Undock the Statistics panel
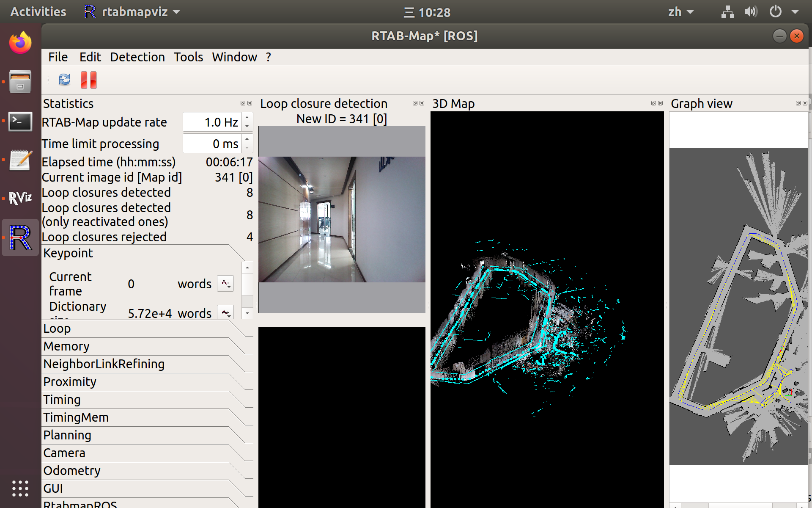 243,103
